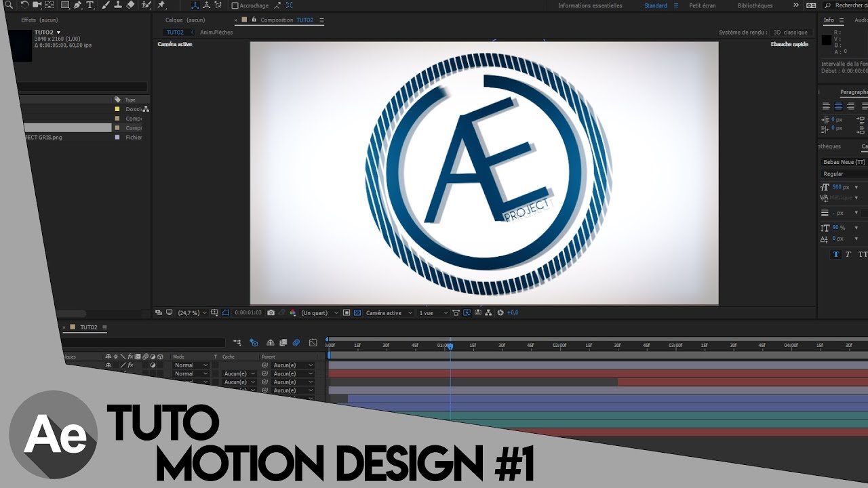Toggle the Draft 3D timeline switch

(254, 343)
